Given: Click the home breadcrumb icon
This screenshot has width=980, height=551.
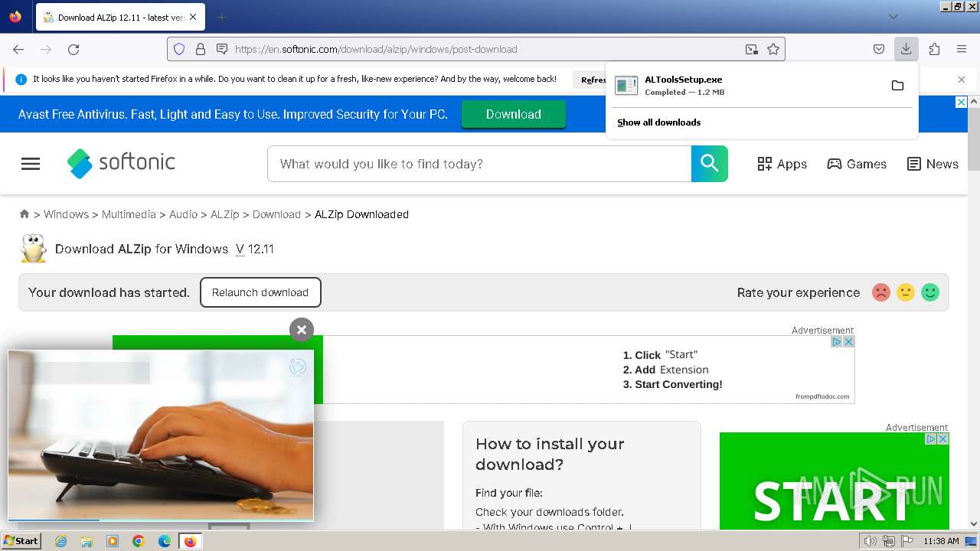Looking at the screenshot, I should [x=24, y=214].
